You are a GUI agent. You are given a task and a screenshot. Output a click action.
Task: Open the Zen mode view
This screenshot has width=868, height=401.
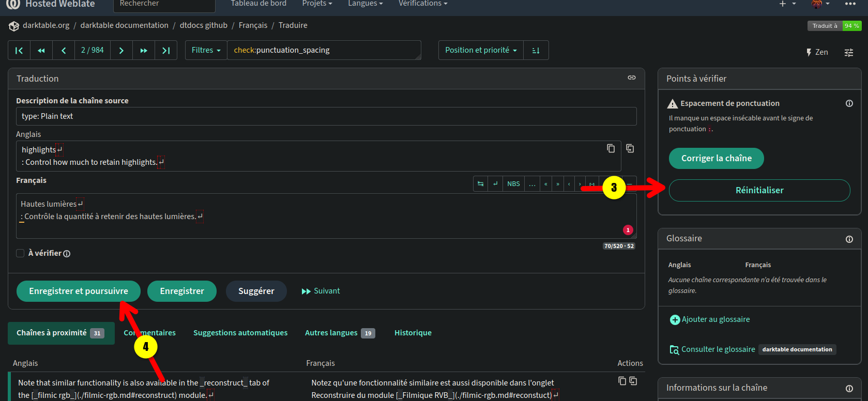point(817,52)
